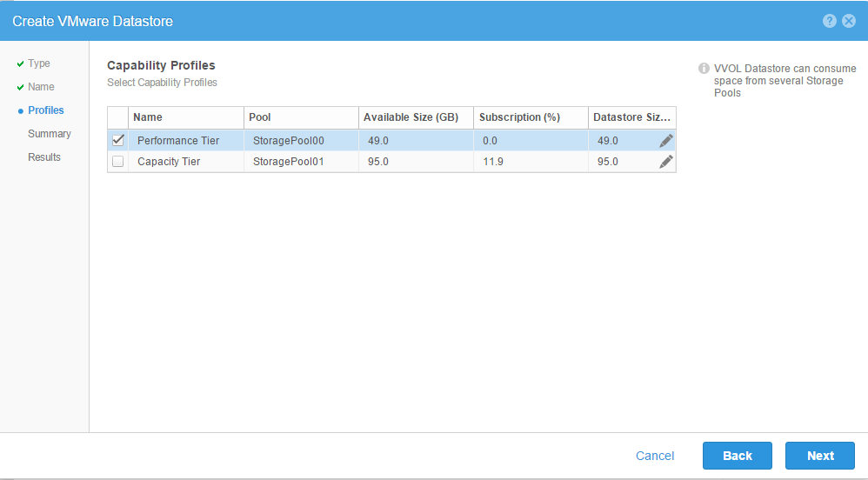Sort by the Pool column header
Viewport: 868px width, 480px height.
click(x=301, y=117)
